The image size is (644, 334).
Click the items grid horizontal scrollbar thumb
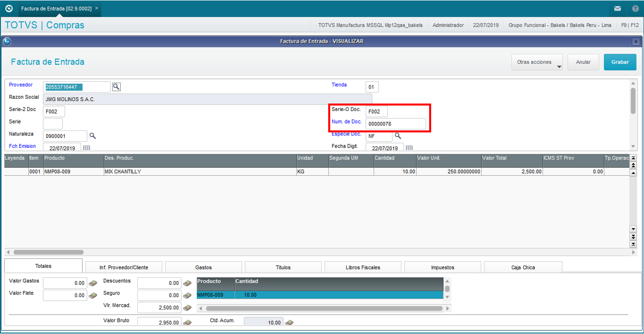48,252
